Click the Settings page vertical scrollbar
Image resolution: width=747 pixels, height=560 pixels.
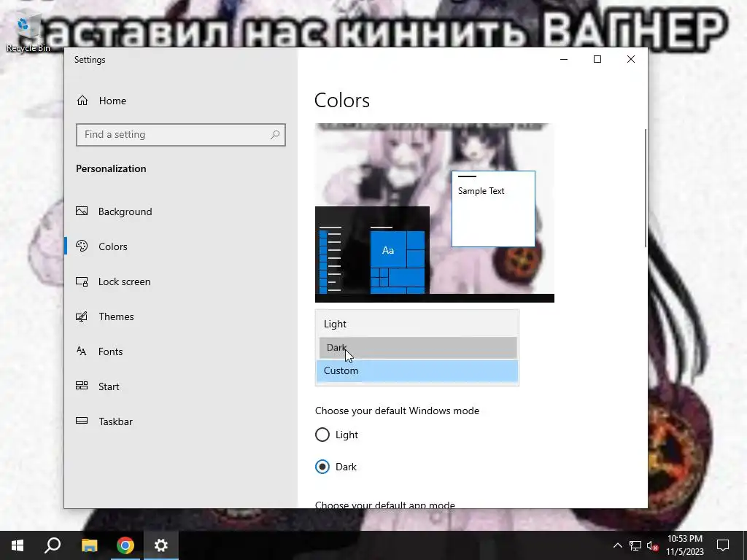click(x=646, y=187)
